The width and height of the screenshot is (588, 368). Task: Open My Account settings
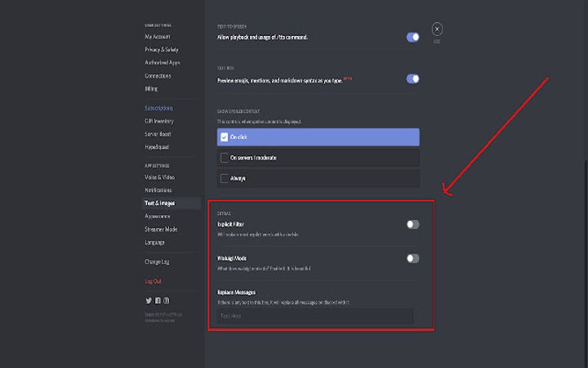click(x=158, y=37)
